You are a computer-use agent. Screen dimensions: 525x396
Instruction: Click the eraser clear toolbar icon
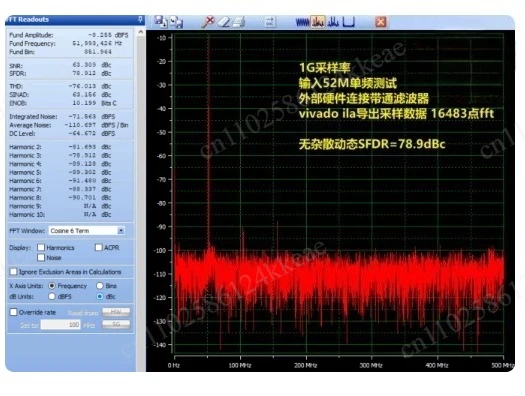[x=224, y=22]
